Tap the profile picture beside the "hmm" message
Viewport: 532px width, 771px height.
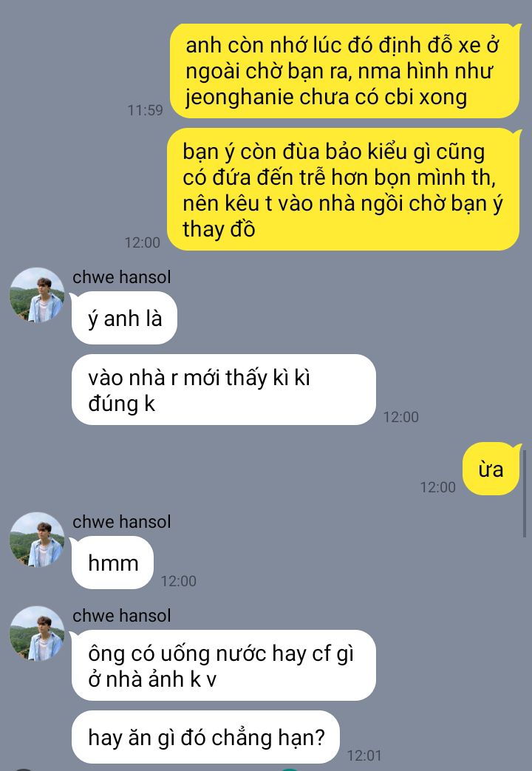tap(37, 540)
